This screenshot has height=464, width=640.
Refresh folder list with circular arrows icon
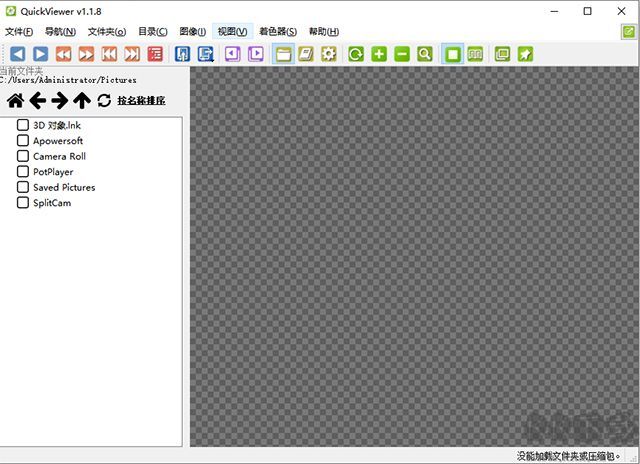tap(104, 100)
